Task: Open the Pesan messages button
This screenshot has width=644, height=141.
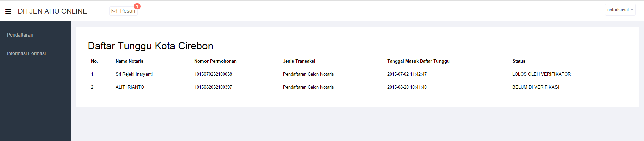Action: pyautogui.click(x=124, y=11)
